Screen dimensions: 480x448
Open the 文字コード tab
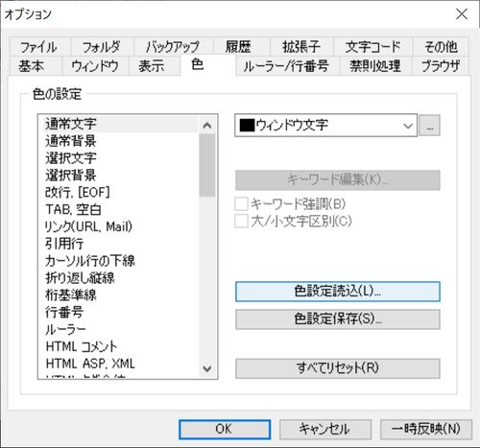pos(373,47)
